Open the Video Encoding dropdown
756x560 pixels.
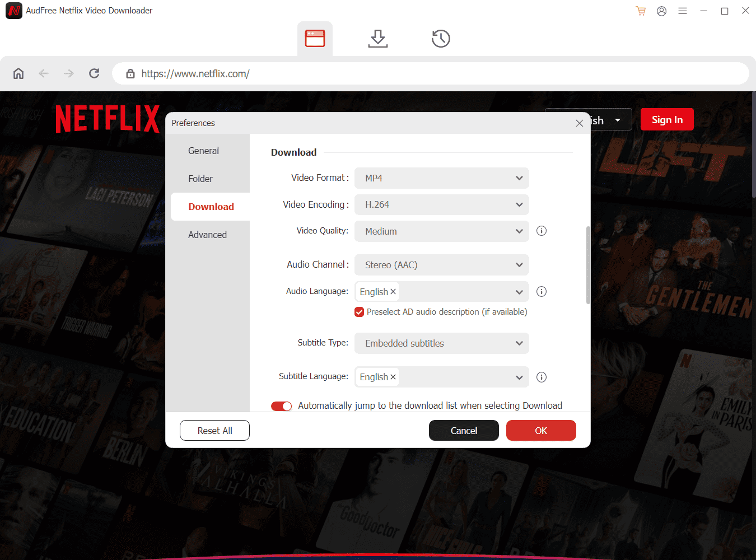(x=442, y=204)
